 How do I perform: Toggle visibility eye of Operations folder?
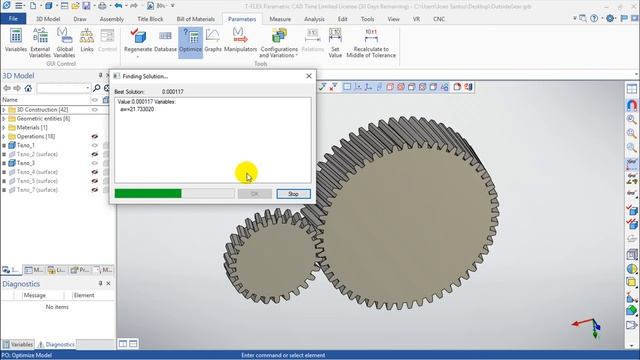[95, 136]
